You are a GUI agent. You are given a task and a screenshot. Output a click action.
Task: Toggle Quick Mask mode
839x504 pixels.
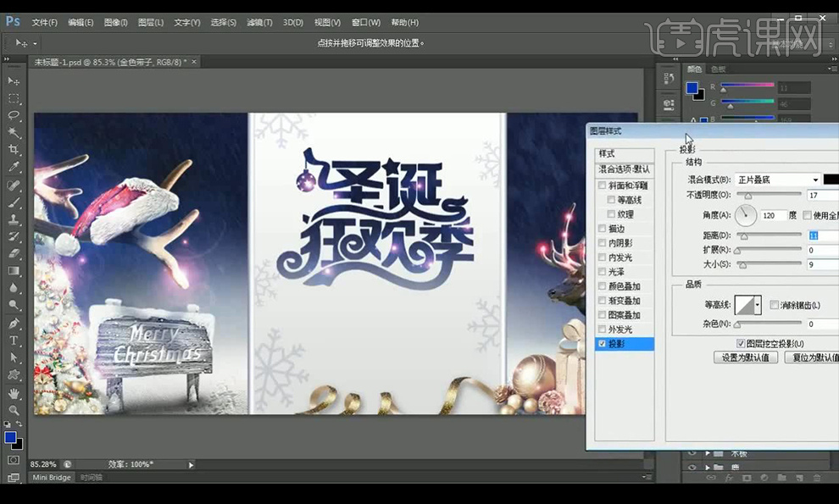pyautogui.click(x=14, y=460)
